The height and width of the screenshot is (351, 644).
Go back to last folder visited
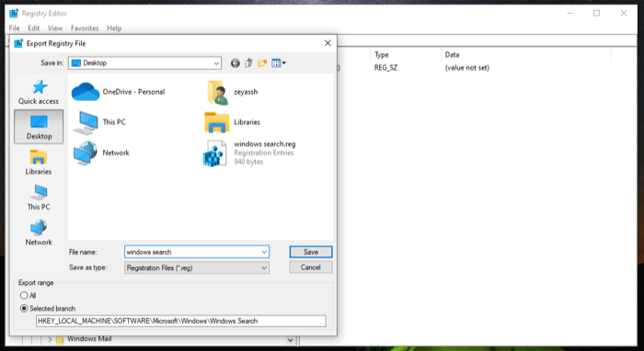click(x=235, y=63)
